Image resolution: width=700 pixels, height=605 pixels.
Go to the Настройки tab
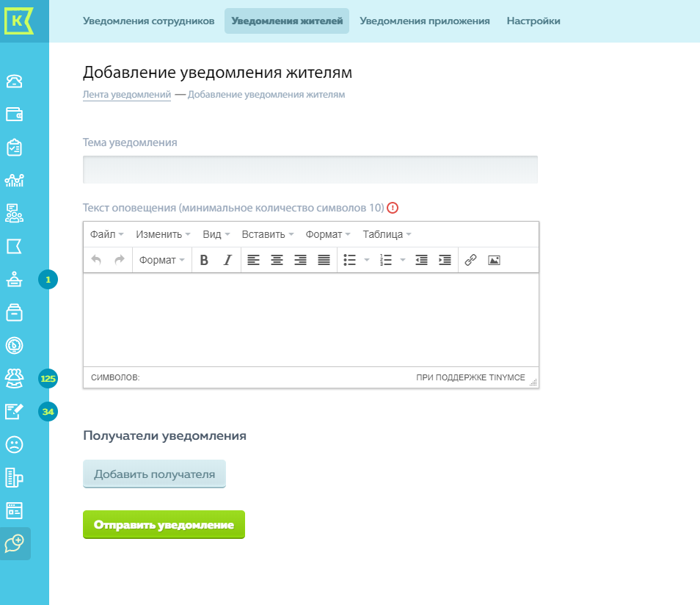(x=533, y=21)
